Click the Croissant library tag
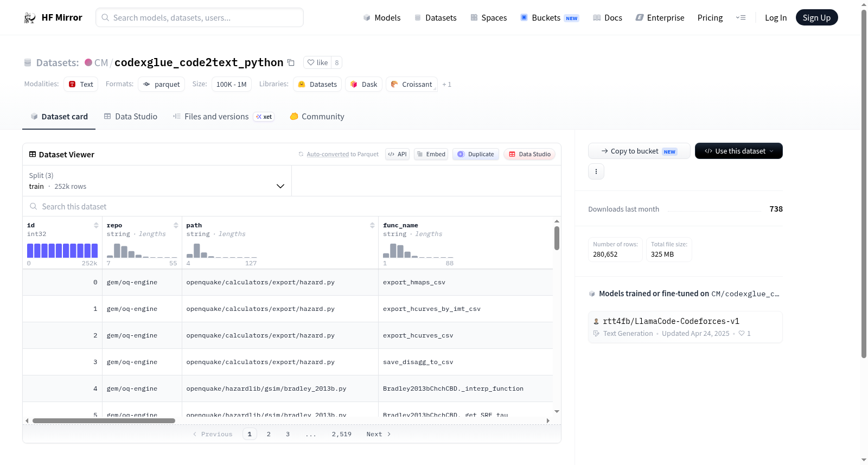The height and width of the screenshot is (465, 868). [412, 84]
